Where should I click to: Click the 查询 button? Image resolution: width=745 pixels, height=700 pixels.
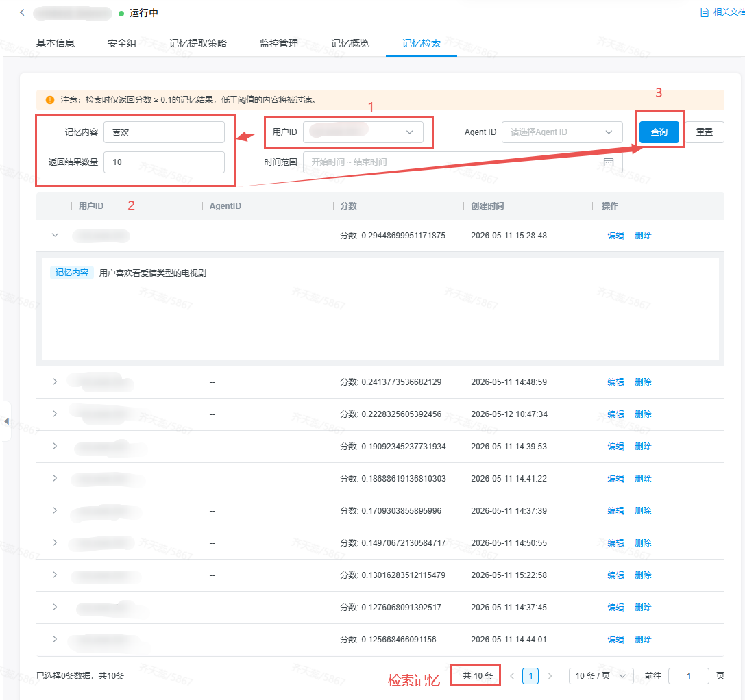point(659,132)
